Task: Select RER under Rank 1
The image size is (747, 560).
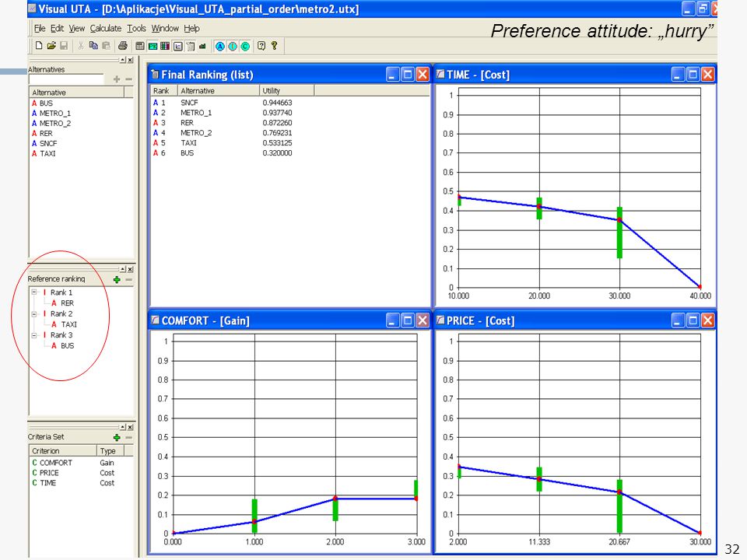Action: coord(63,303)
